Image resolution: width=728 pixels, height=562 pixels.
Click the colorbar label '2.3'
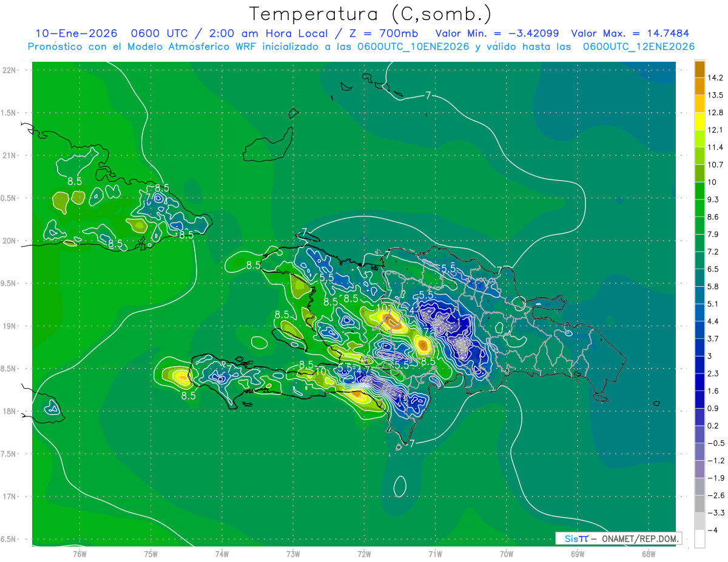713,373
